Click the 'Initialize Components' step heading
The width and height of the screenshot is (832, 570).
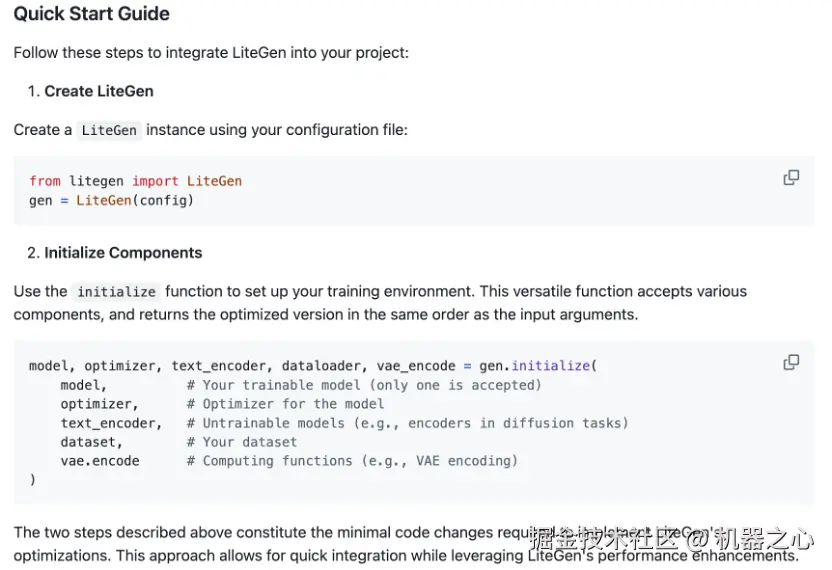(123, 253)
